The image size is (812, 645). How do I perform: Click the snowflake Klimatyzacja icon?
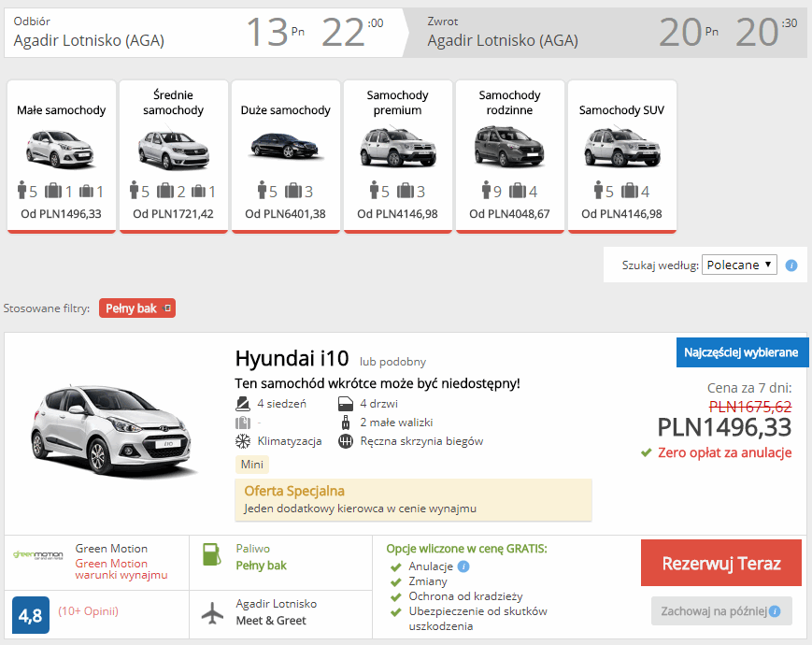(x=243, y=441)
